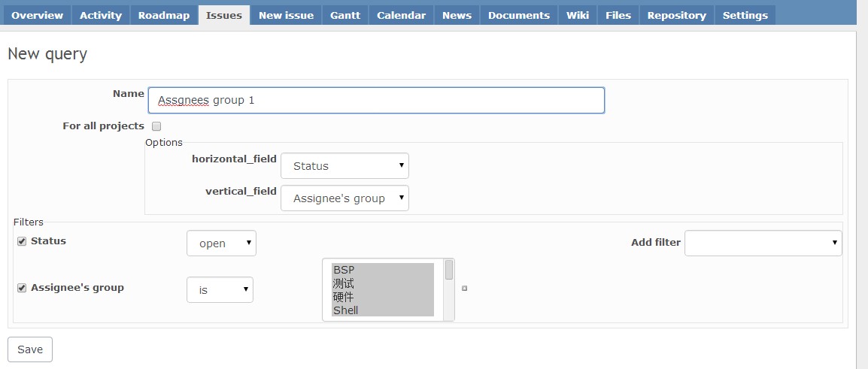The height and width of the screenshot is (369, 868).
Task: Uncheck the Status filter checkbox
Action: (x=22, y=241)
